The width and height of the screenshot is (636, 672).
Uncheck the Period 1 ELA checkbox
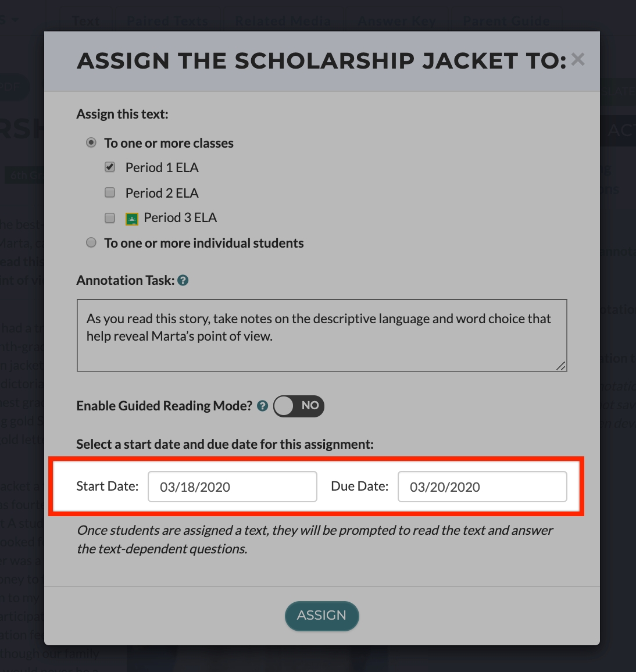coord(110,167)
